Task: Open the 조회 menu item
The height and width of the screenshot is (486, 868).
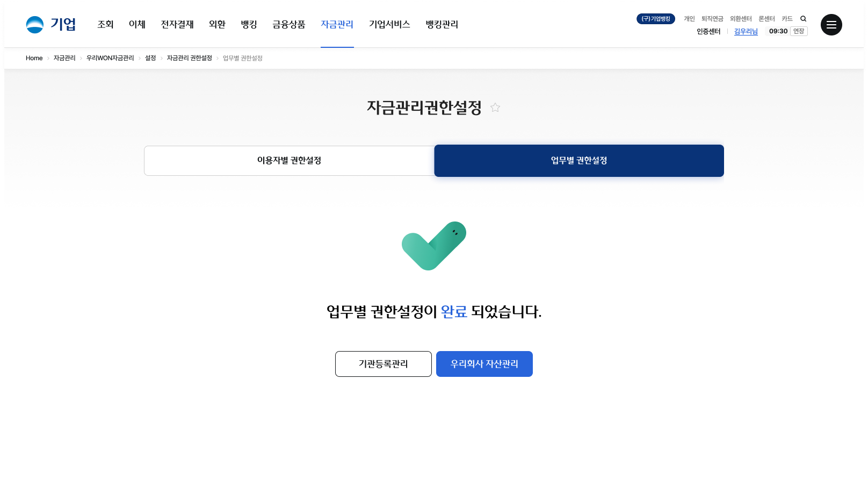Action: click(105, 25)
